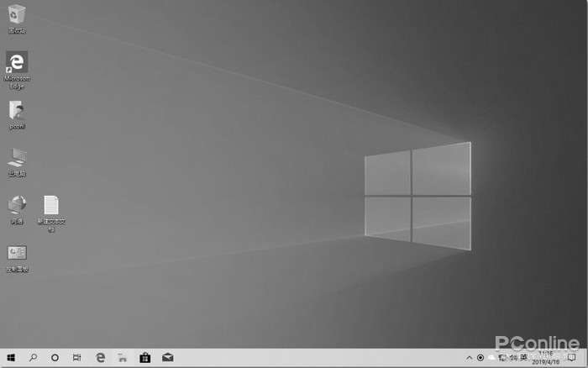Open the Mail app from taskbar
Screen dimensions: 588x368
(x=168, y=357)
